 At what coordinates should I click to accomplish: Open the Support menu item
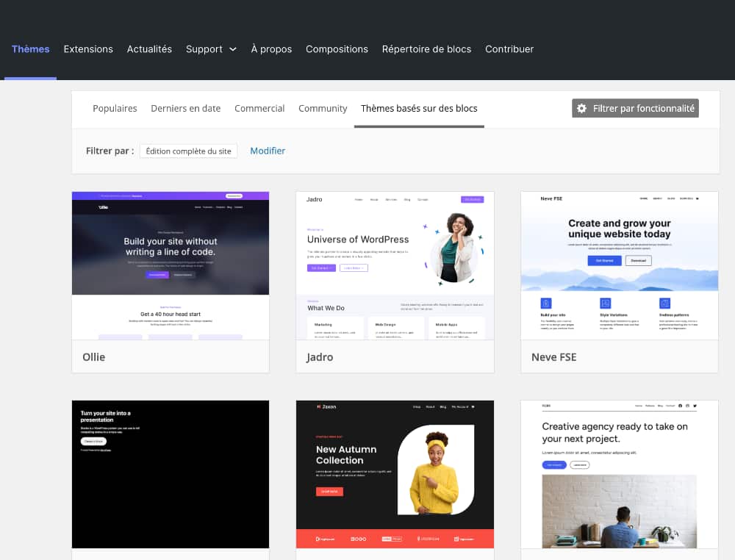pyautogui.click(x=204, y=49)
